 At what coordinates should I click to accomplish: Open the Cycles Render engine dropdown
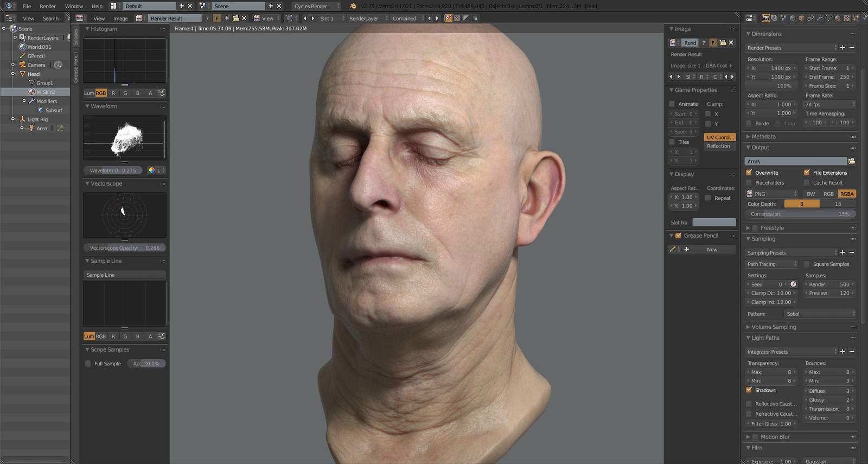[317, 6]
